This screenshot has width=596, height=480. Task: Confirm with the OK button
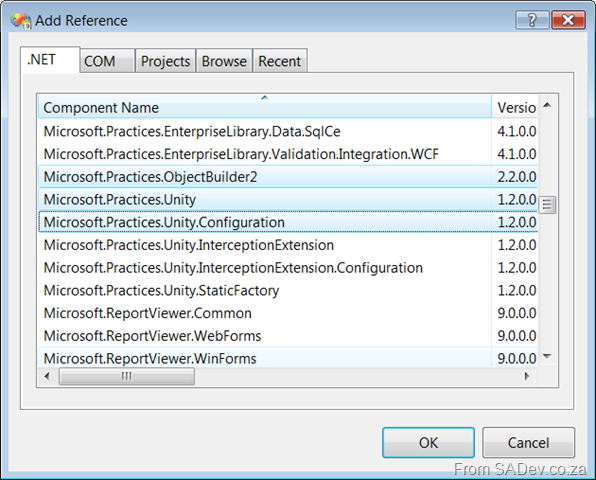[428, 442]
